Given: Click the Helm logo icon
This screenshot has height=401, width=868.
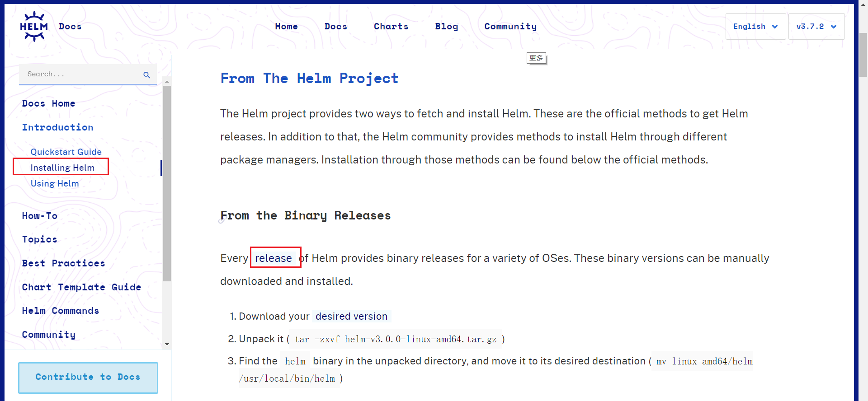Looking at the screenshot, I should (x=34, y=27).
